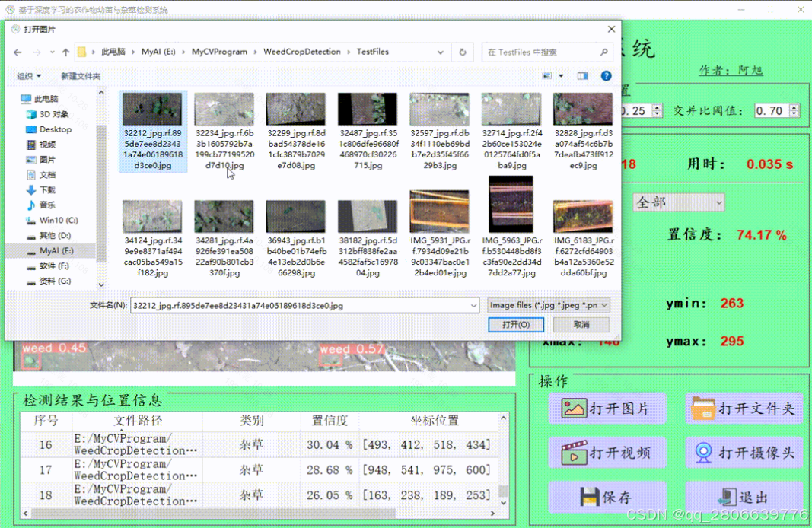Viewport: 812px width, 528px height.
Task: Click 打开视频 button
Action: [x=607, y=453]
